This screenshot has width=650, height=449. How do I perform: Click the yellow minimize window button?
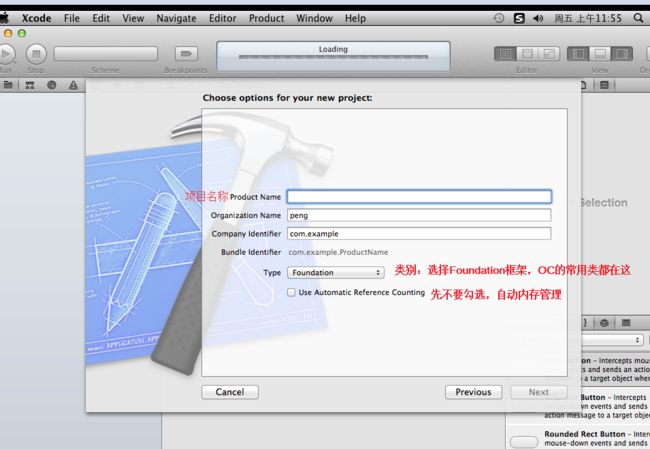8,33
